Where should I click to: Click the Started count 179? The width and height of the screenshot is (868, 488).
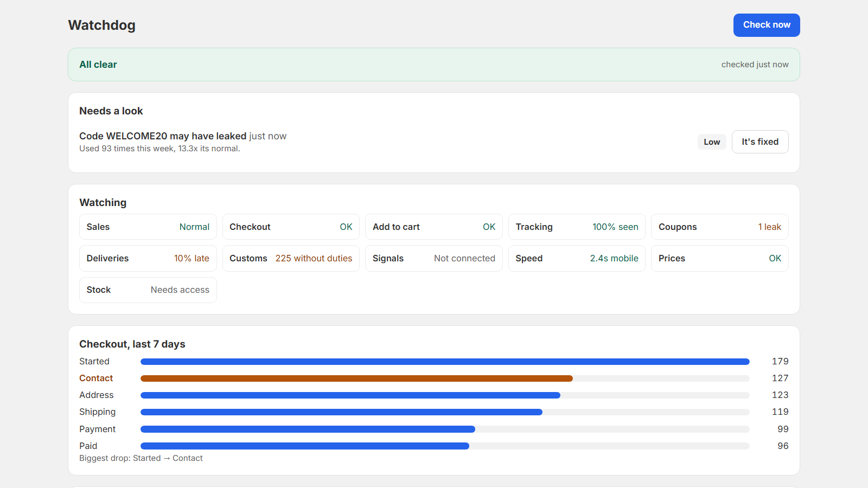tap(780, 362)
